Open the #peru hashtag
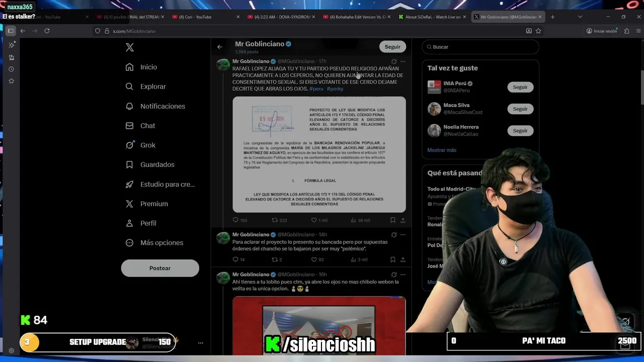The width and height of the screenshot is (644, 362). coord(316,89)
